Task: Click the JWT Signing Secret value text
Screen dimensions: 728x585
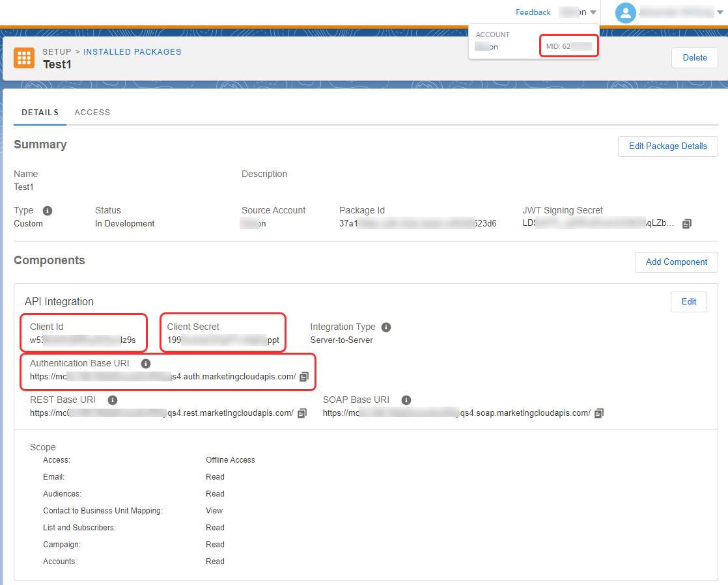Action: coord(598,223)
